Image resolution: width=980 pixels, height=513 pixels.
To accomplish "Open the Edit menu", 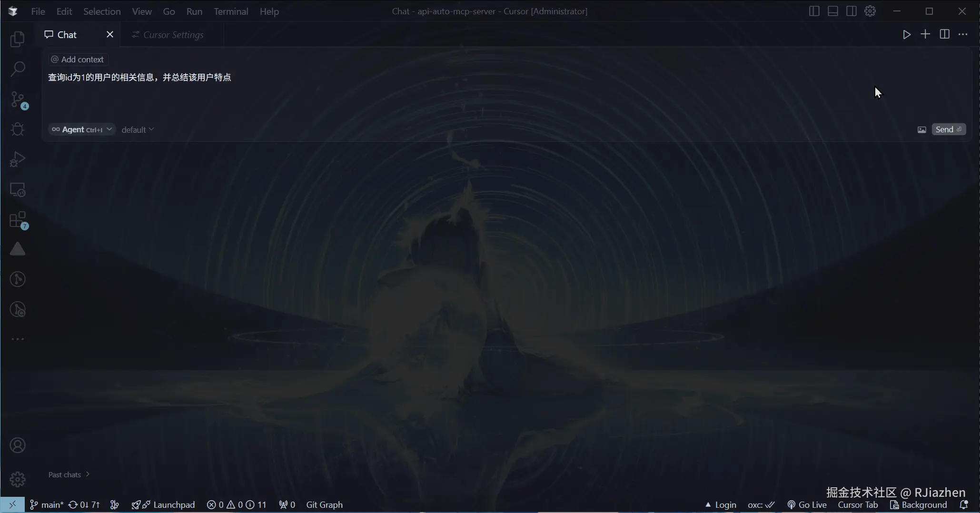I will (64, 11).
